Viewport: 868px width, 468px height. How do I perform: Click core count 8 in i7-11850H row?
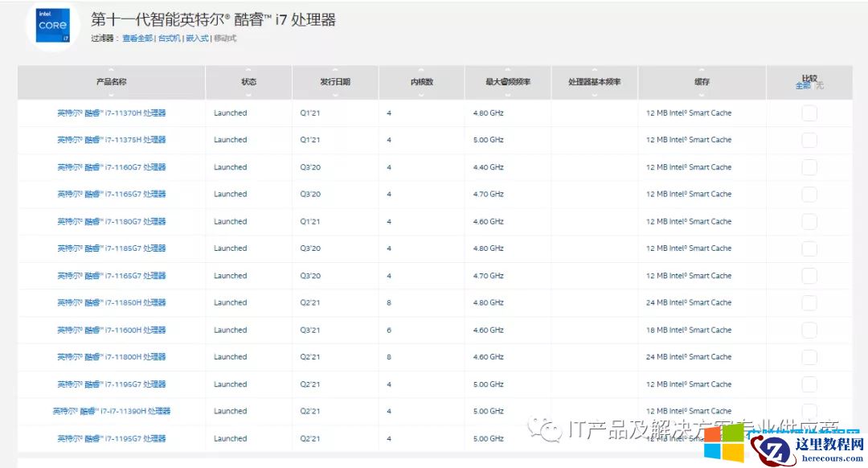[389, 303]
